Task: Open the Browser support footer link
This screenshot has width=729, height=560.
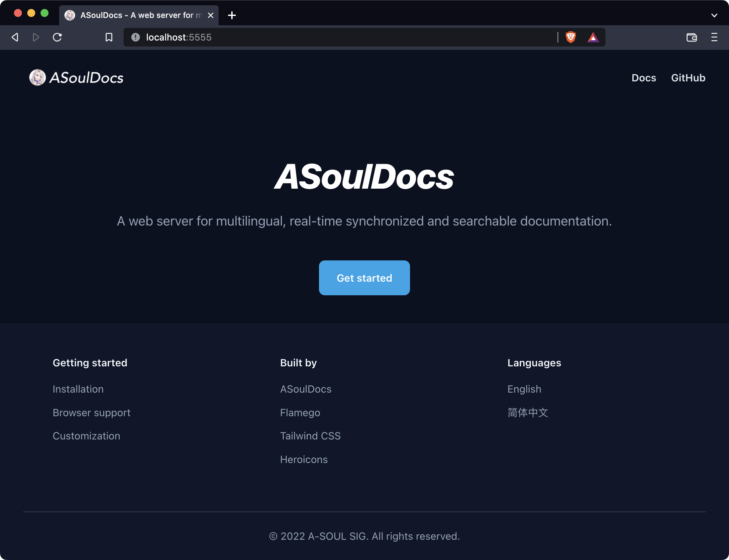Action: (91, 413)
